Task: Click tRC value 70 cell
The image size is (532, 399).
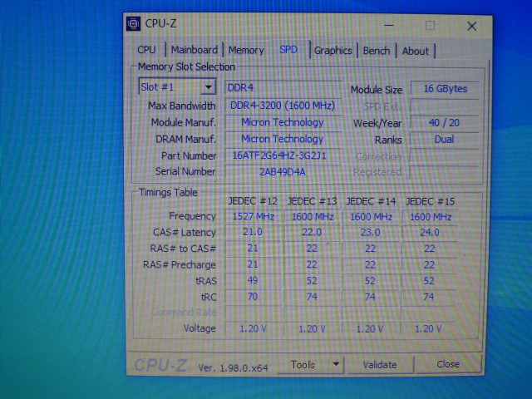Action: (253, 297)
